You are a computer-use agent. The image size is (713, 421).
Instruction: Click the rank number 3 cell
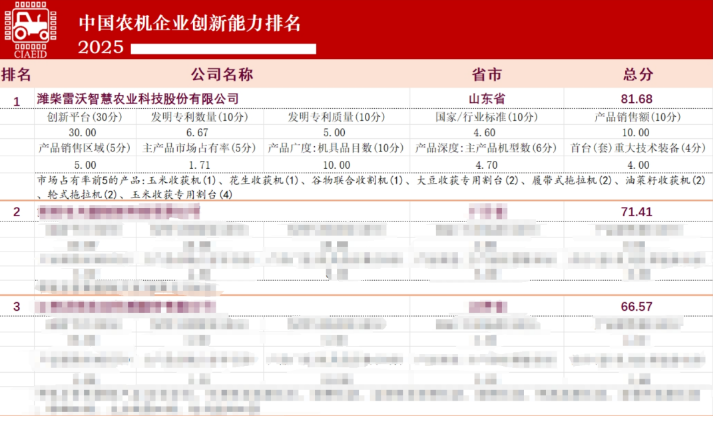pyautogui.click(x=17, y=306)
